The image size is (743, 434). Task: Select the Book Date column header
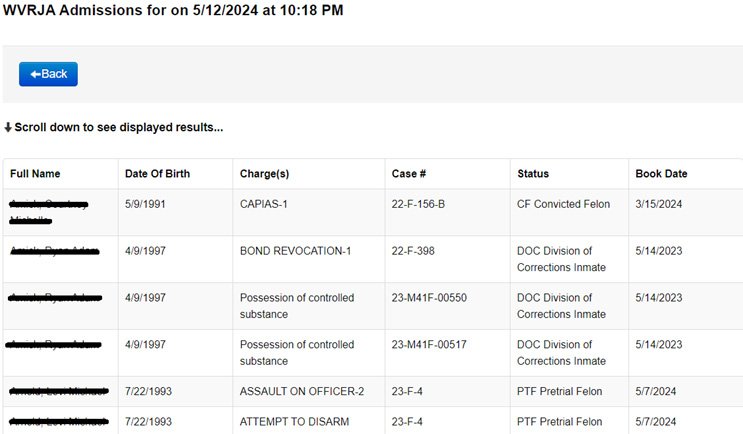coord(661,174)
